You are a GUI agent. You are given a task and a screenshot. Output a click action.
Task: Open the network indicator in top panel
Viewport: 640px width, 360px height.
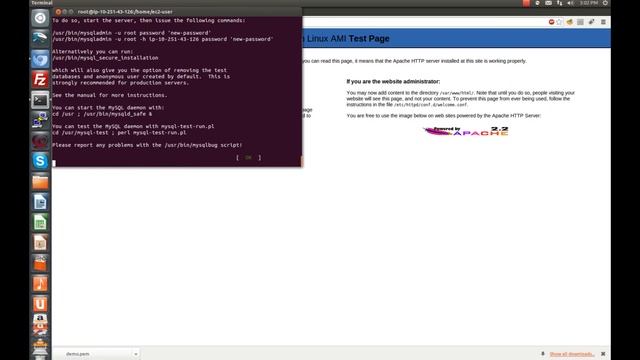tap(560, 3)
